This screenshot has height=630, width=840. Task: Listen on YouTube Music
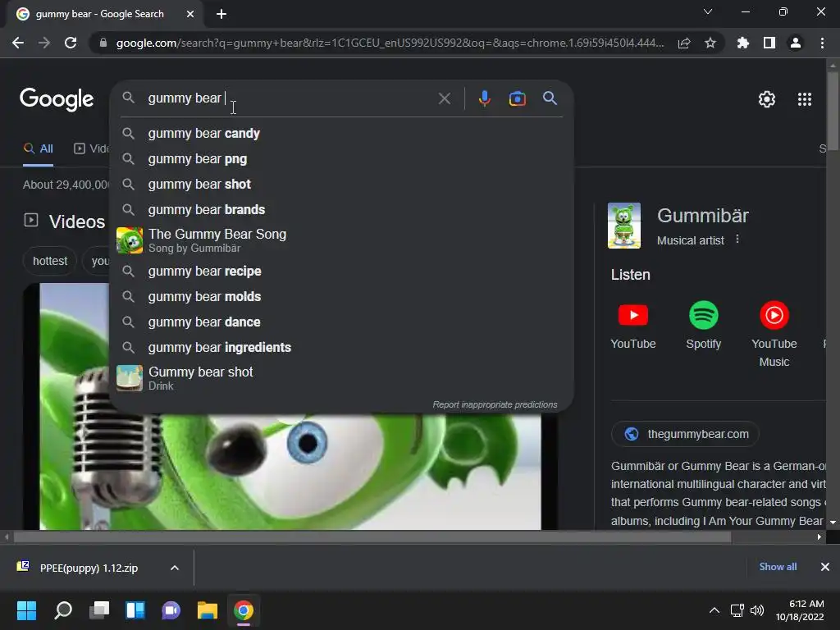pyautogui.click(x=774, y=335)
